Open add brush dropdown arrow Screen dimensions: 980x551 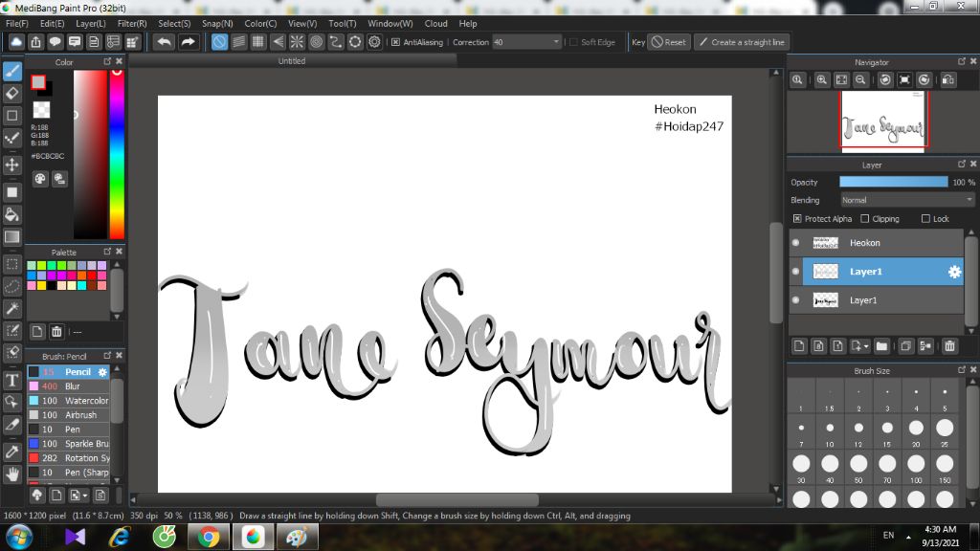coord(85,496)
